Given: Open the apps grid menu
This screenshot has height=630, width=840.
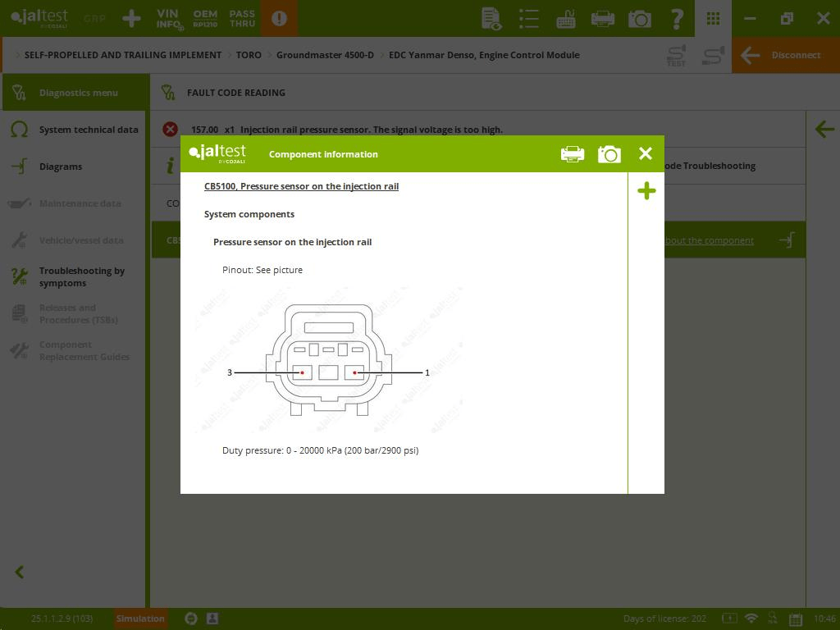Looking at the screenshot, I should [713, 18].
